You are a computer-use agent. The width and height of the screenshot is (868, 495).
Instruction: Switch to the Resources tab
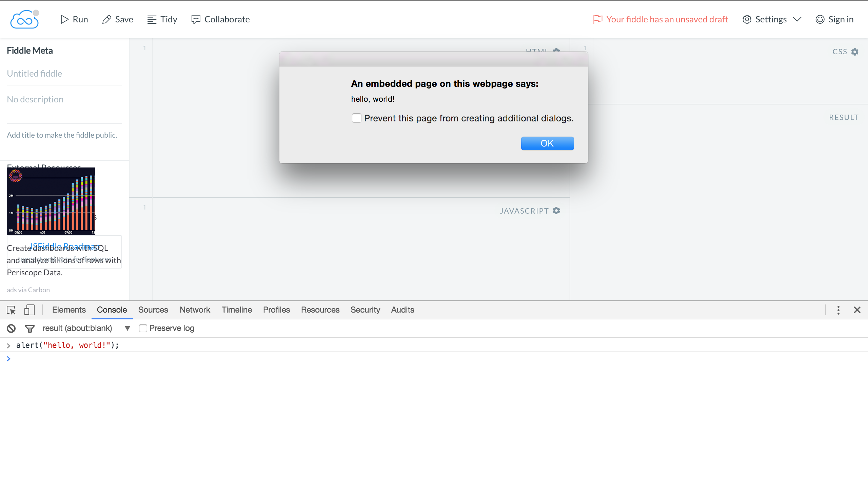(x=320, y=310)
